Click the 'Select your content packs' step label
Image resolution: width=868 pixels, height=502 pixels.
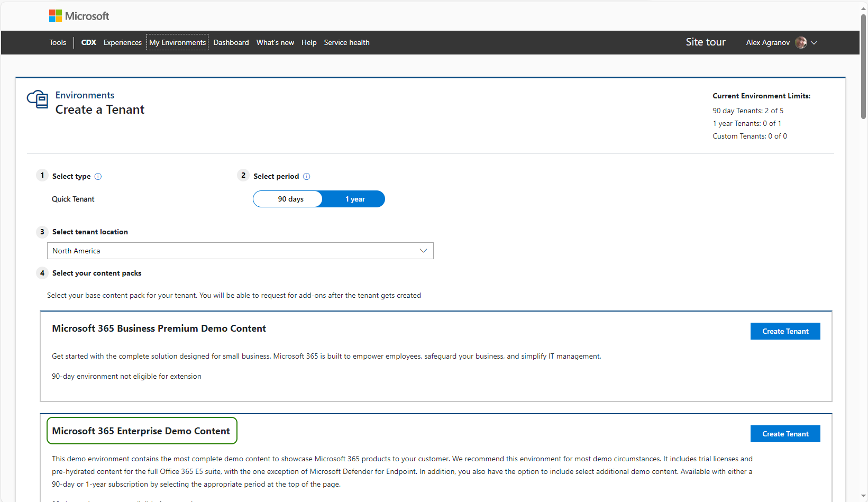pyautogui.click(x=97, y=273)
